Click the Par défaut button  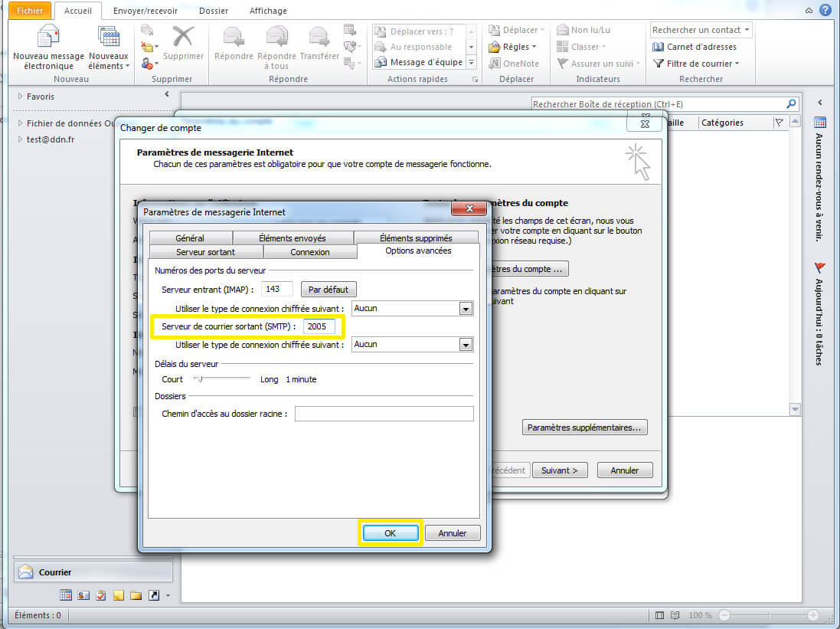[328, 290]
